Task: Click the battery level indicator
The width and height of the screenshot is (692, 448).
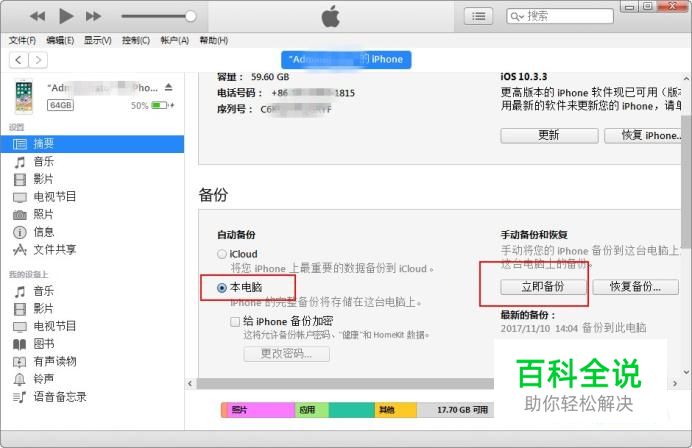Action: [x=159, y=105]
